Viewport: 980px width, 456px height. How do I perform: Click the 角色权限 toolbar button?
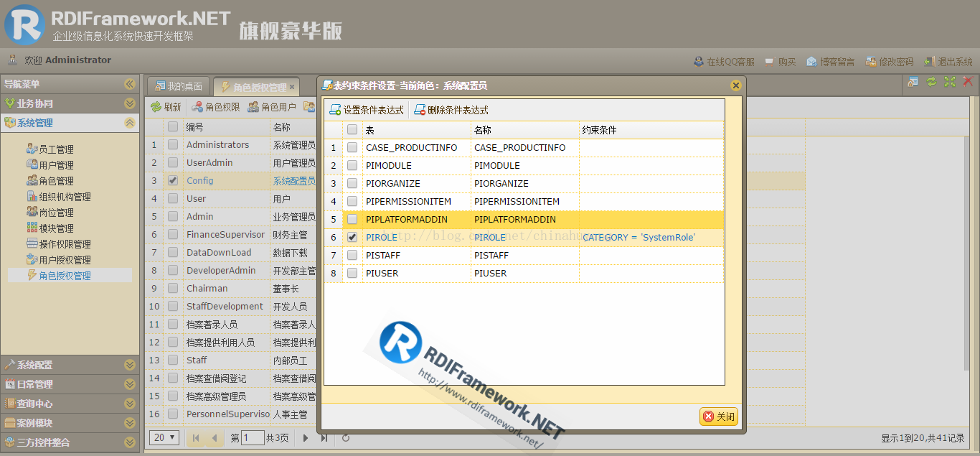point(216,107)
